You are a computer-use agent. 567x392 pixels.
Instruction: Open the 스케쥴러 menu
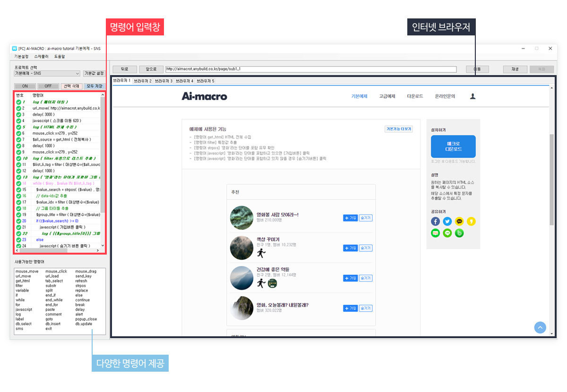41,57
